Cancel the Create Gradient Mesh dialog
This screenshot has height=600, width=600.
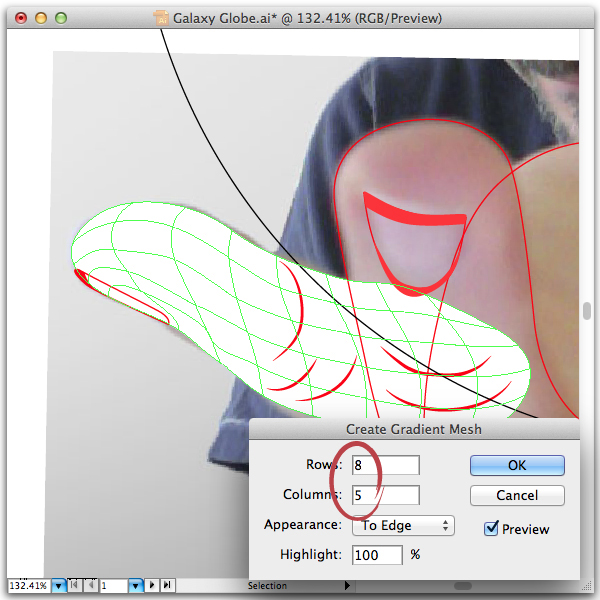pos(517,496)
